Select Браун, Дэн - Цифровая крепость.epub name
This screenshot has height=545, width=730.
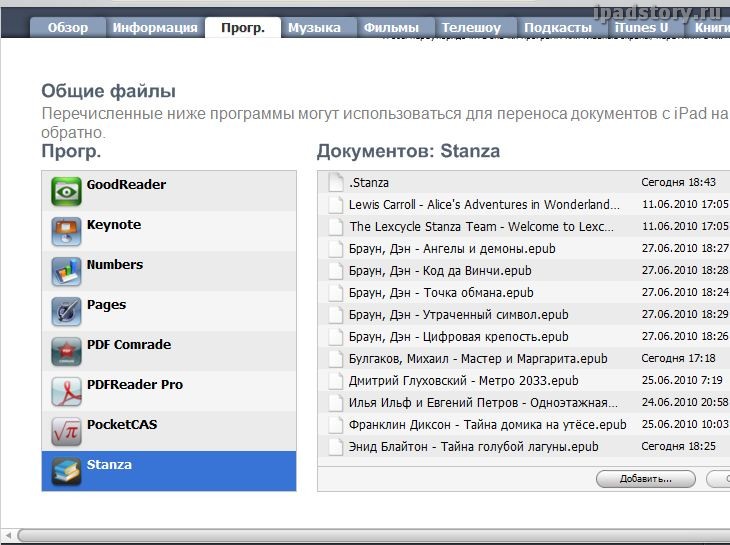(459, 337)
